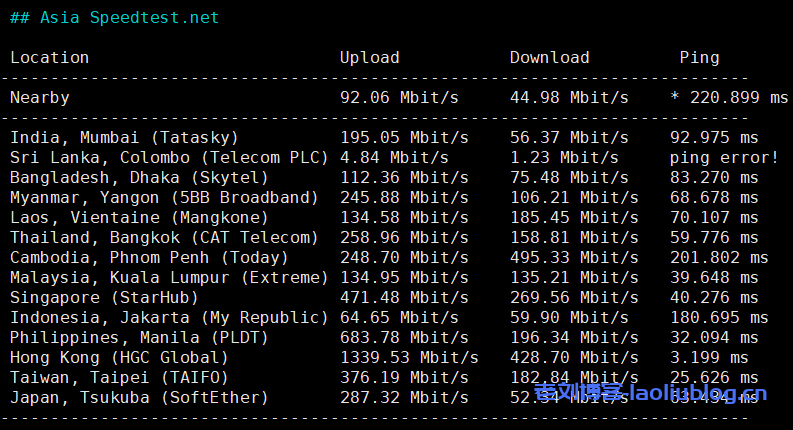Click Taiwan, Taipei (TAIFO) location

pos(119,378)
